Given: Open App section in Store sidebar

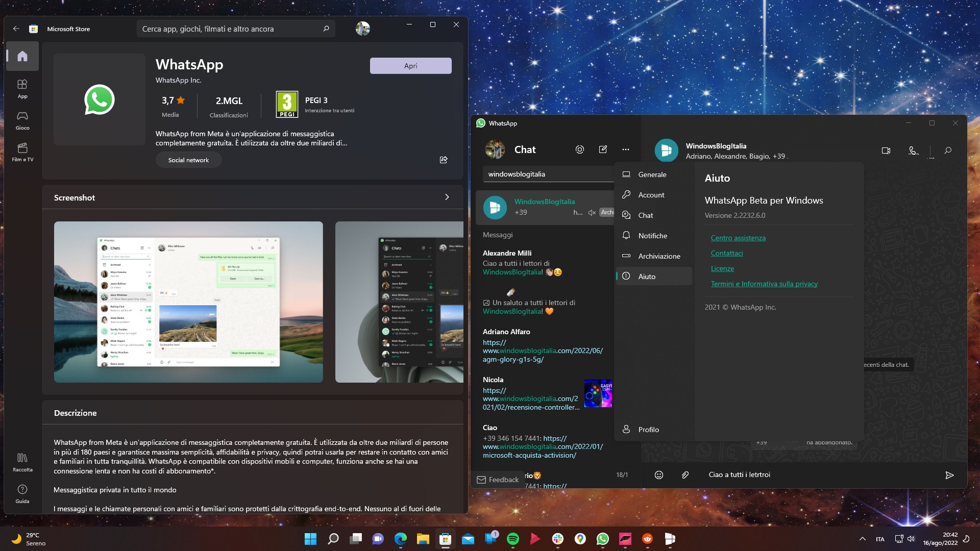Looking at the screenshot, I should [x=22, y=89].
